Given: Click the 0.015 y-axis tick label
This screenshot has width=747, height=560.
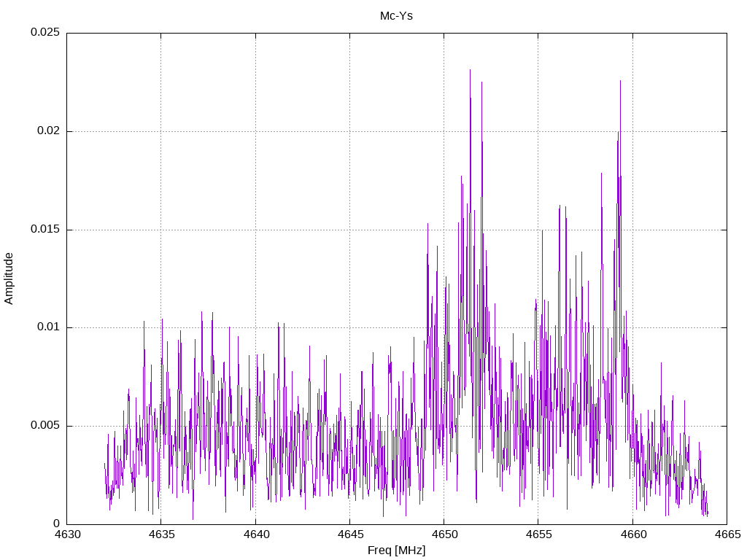Looking at the screenshot, I should 45,228.
